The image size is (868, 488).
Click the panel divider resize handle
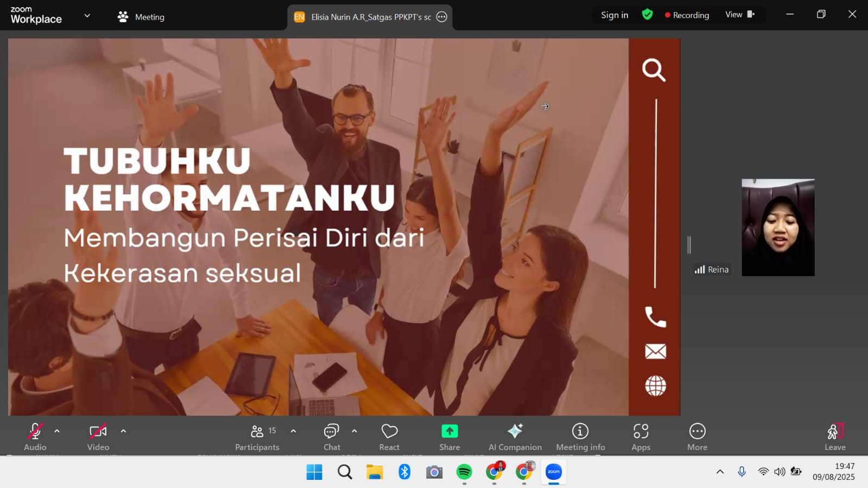[689, 245]
